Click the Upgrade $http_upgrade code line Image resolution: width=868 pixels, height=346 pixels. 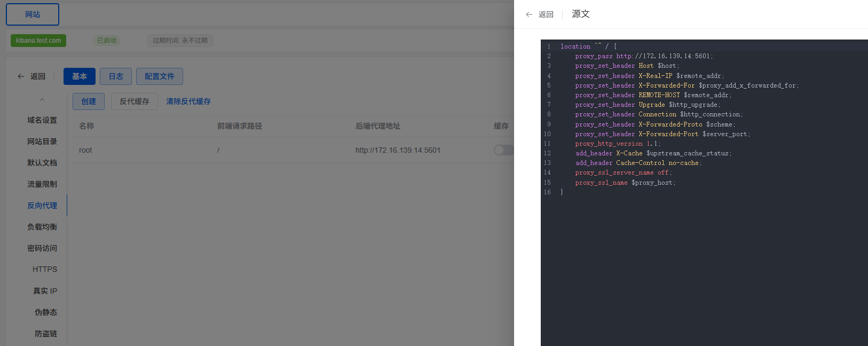coord(648,105)
